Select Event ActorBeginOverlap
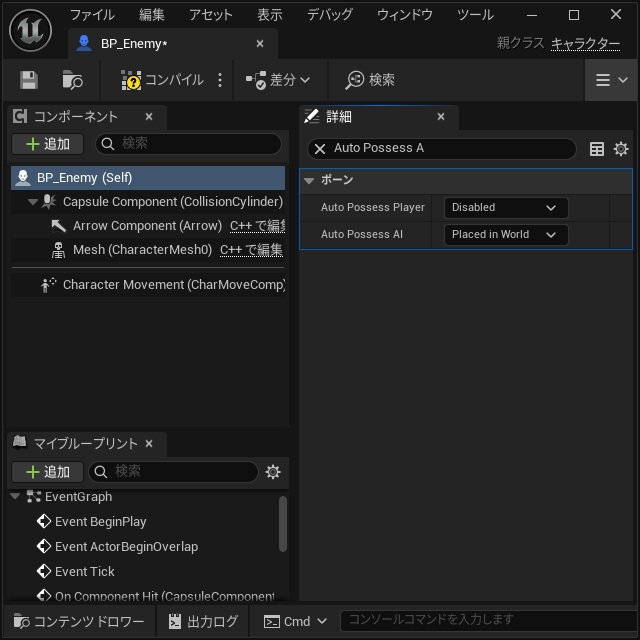Image resolution: width=640 pixels, height=640 pixels. pyautogui.click(x=127, y=547)
